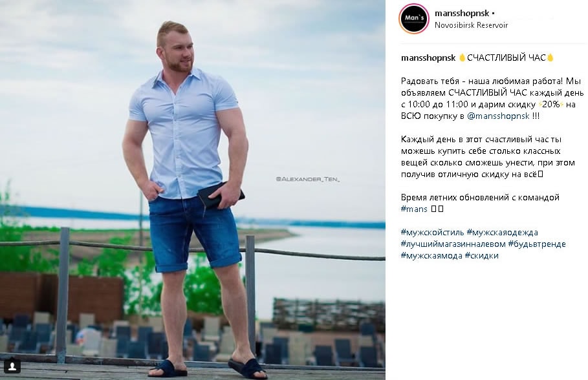Image resolution: width=588 pixels, height=380 pixels.
Task: Open the @mansshopnsk mention in caption
Action: [x=498, y=116]
